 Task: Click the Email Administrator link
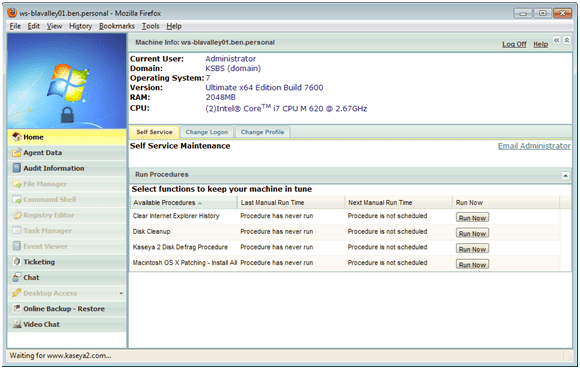534,146
